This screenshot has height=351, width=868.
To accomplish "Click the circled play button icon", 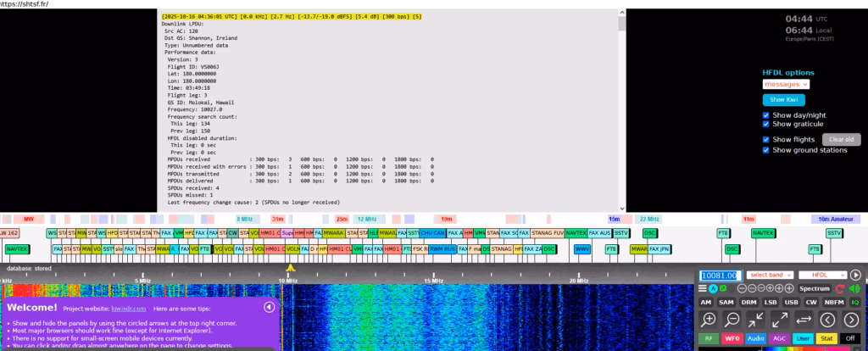I will (x=855, y=275).
